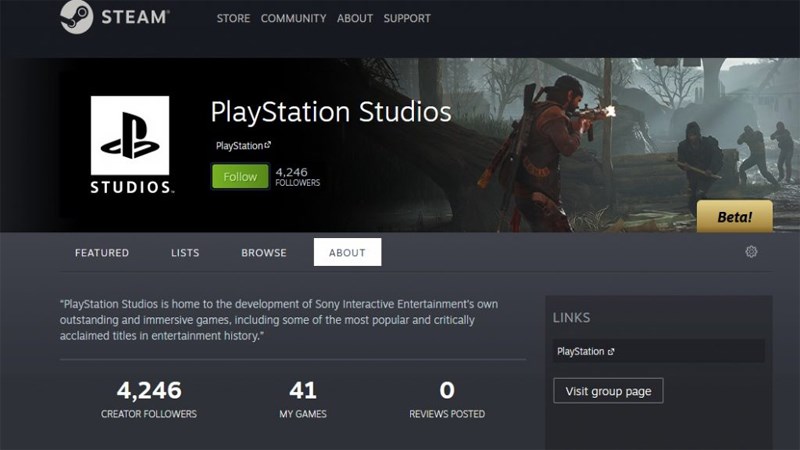This screenshot has width=800, height=450.
Task: Follow PlayStation Studios
Action: [x=240, y=177]
